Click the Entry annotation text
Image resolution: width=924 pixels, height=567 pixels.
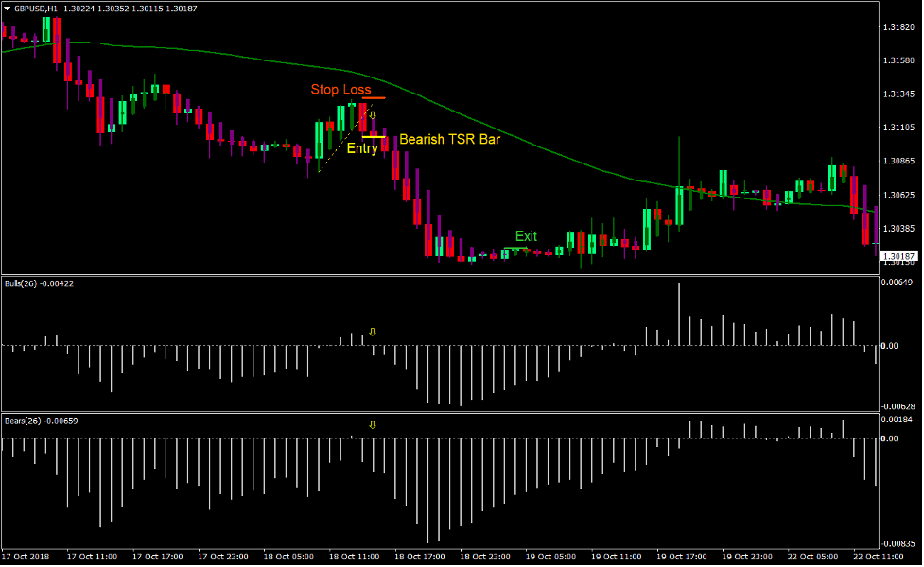pos(362,148)
